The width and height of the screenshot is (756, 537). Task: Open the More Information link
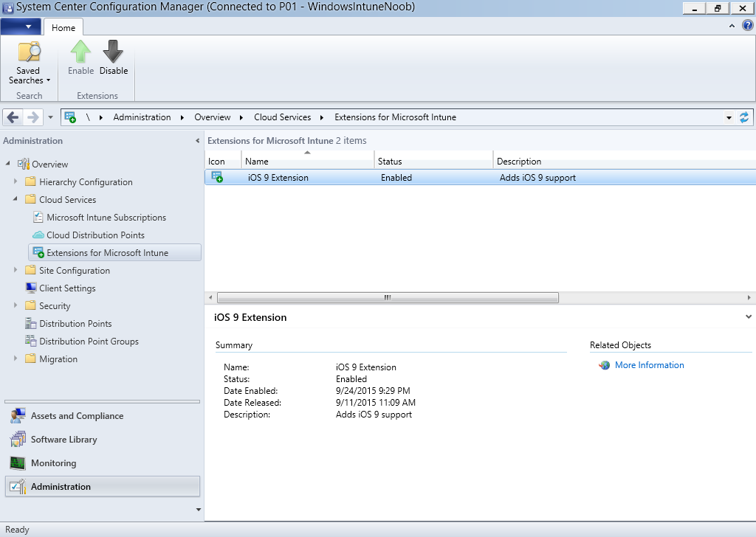pos(649,365)
